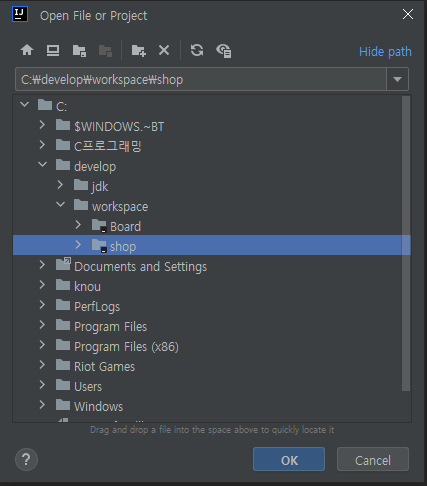Select the Program Files (x86) folder
Viewport: 427px width, 486px height.
pyautogui.click(x=126, y=347)
